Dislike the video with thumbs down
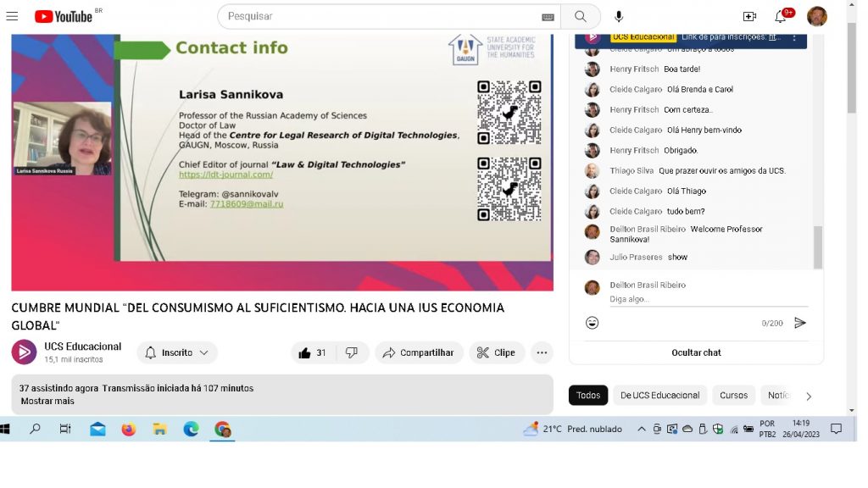The image size is (868, 488). 352,352
